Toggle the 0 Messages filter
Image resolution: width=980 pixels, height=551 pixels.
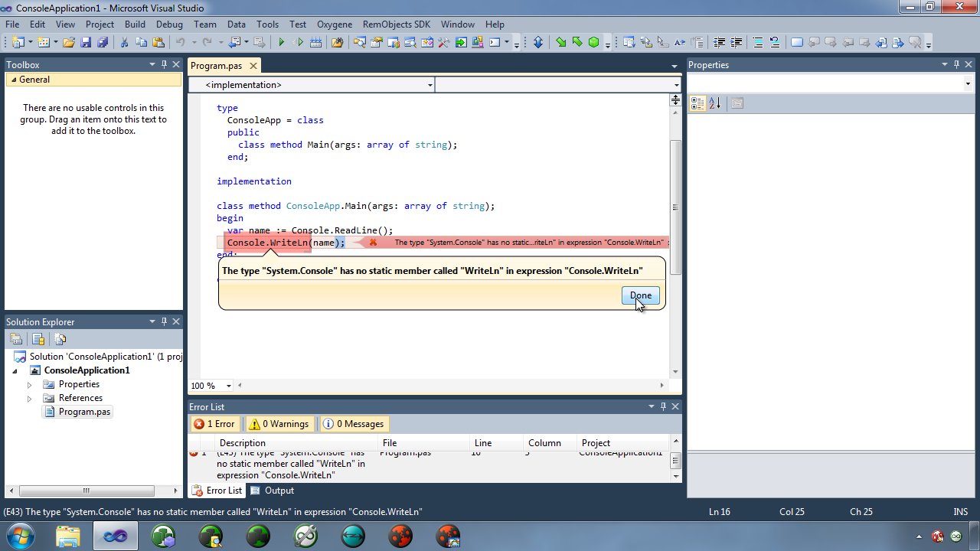(354, 424)
